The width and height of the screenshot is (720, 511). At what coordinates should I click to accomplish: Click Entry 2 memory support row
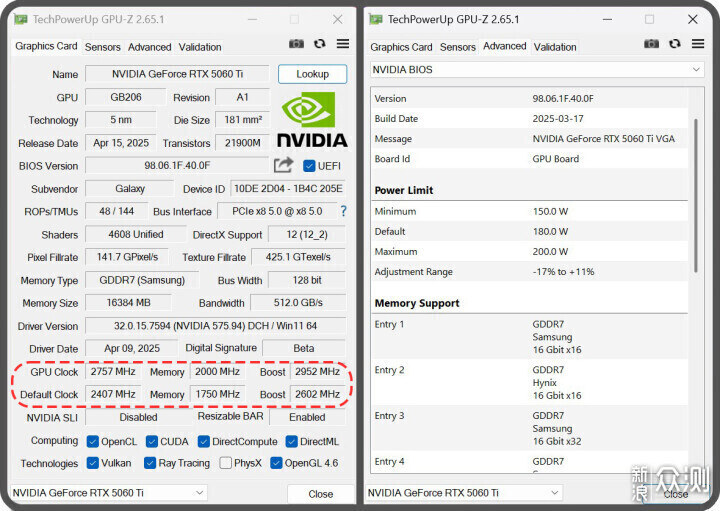(x=529, y=382)
